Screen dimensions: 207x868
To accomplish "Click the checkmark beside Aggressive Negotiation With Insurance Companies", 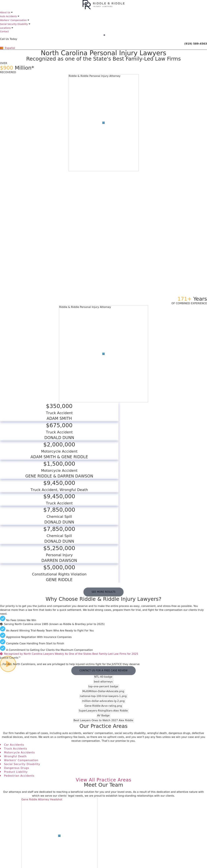I will coord(3,635).
